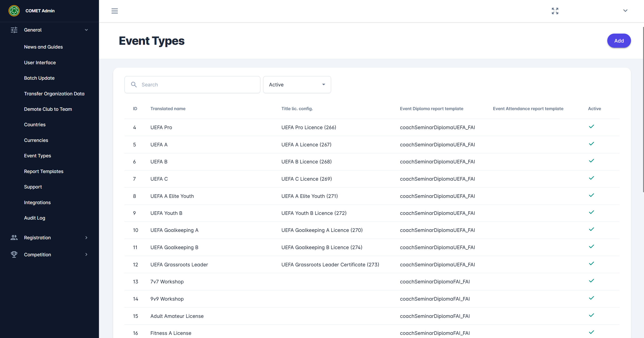Toggle Active checkmark on 7v7 Workshop row
This screenshot has height=338, width=644.
coord(591,281)
